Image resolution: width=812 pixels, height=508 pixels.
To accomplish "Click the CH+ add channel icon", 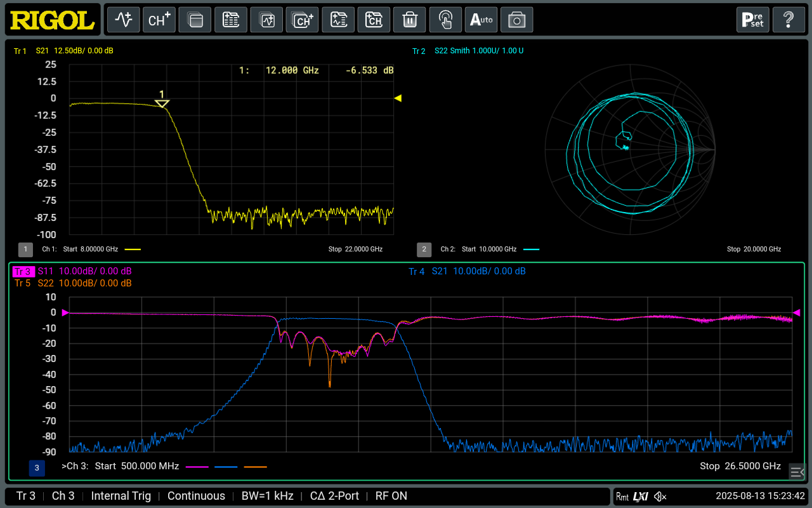I will pos(159,20).
